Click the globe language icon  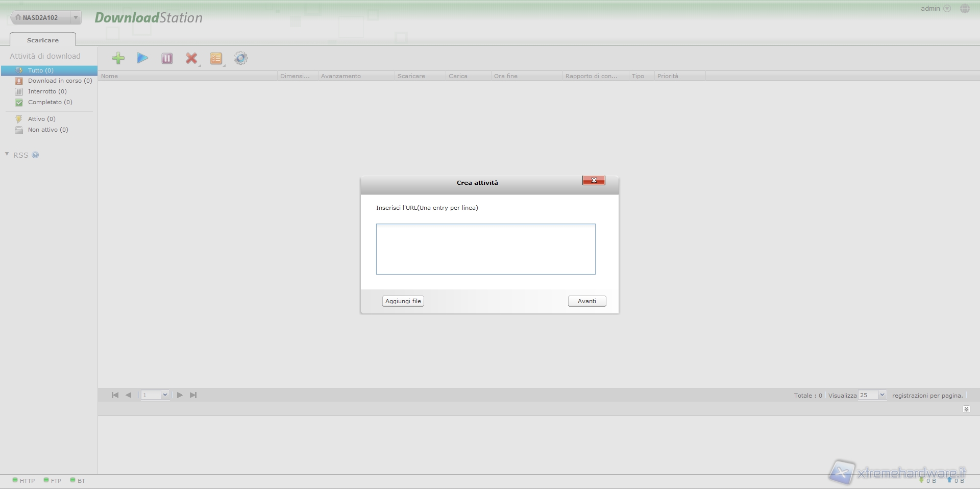[964, 9]
